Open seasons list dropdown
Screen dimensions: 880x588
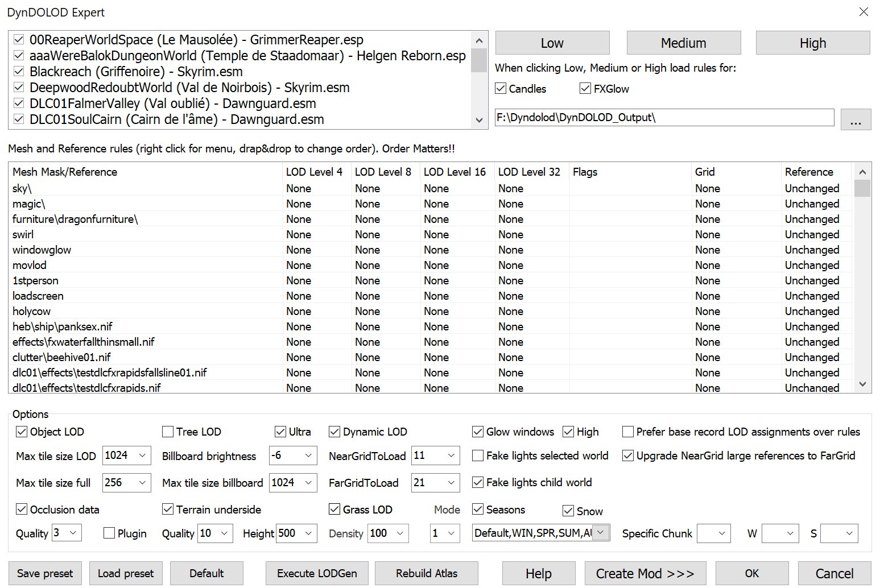click(601, 533)
